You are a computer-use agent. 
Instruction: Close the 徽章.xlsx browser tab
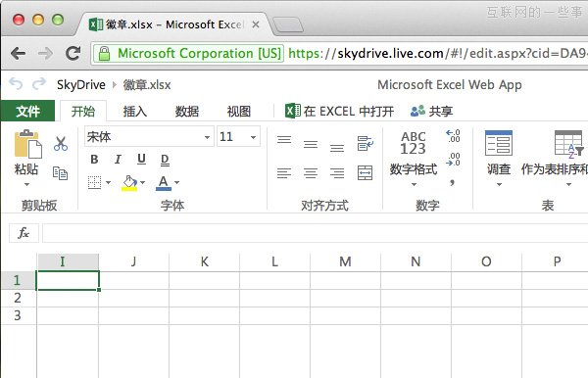pos(256,24)
